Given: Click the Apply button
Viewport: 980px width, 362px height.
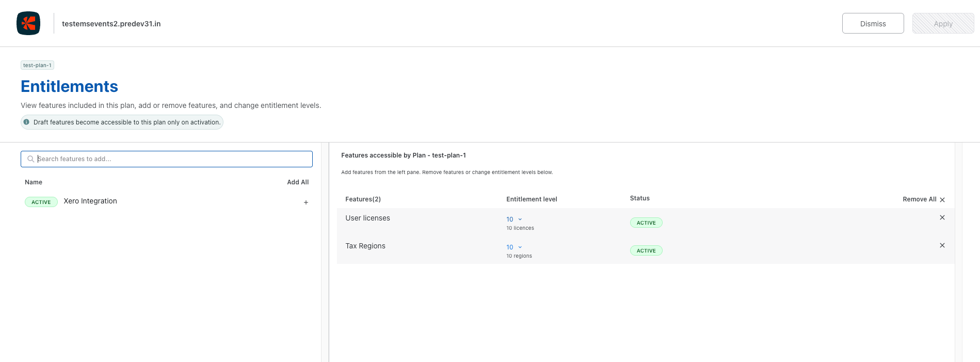Looking at the screenshot, I should (x=943, y=23).
